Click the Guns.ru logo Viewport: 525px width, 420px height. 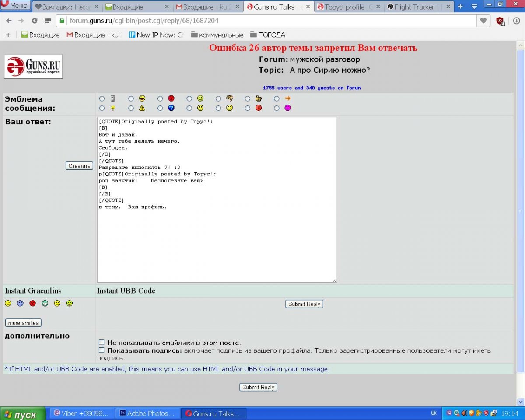click(x=33, y=66)
